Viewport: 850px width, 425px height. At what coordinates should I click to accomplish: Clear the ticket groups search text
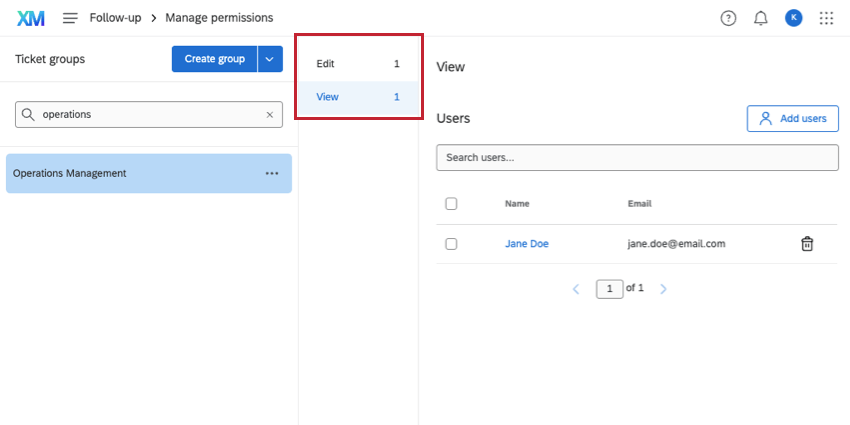(x=269, y=115)
